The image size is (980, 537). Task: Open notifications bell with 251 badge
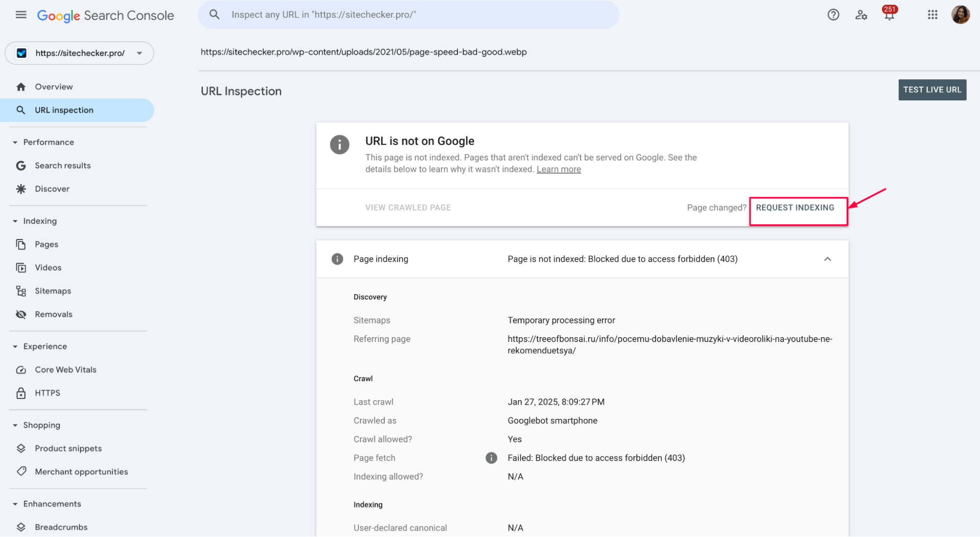tap(889, 13)
